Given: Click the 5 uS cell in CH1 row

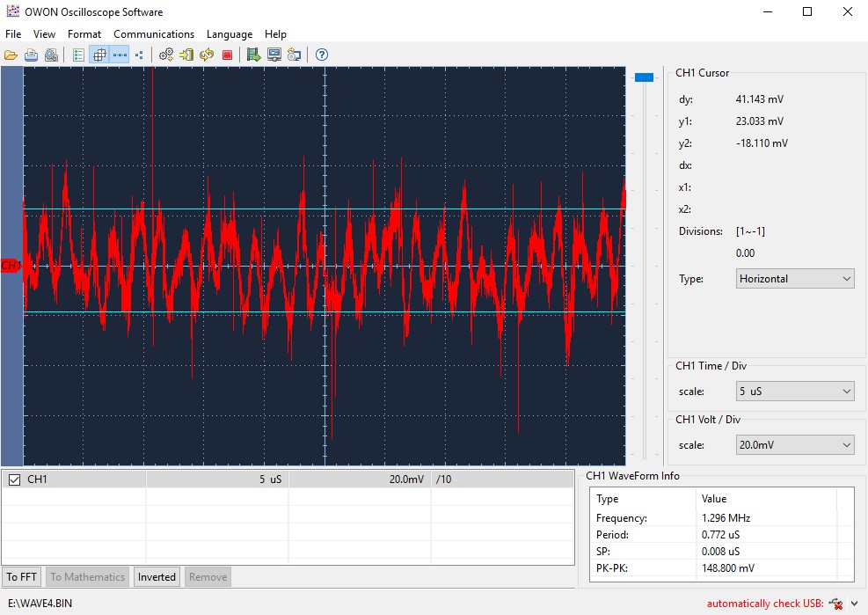Looking at the screenshot, I should point(217,480).
